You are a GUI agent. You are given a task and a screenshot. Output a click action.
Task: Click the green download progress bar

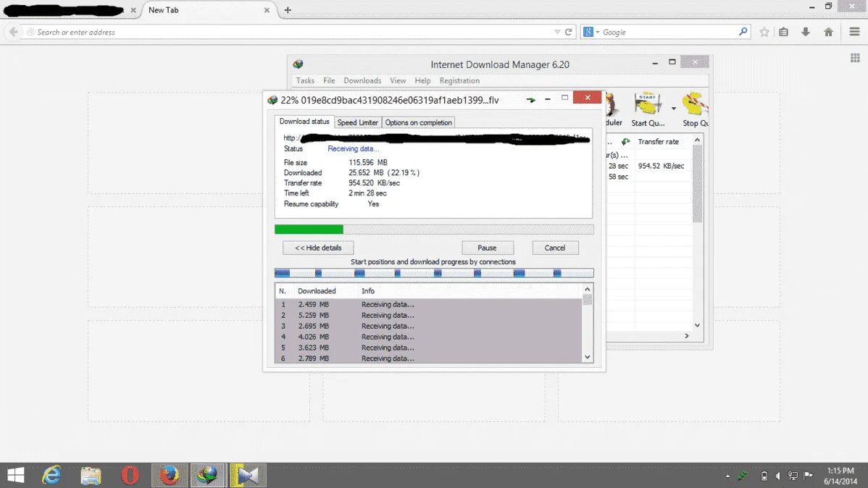(434, 229)
